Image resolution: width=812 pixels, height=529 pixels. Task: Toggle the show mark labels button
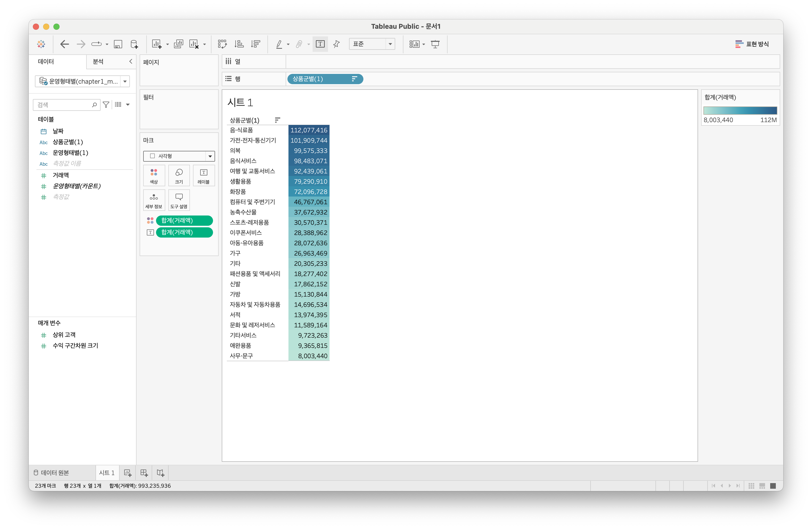pyautogui.click(x=320, y=44)
